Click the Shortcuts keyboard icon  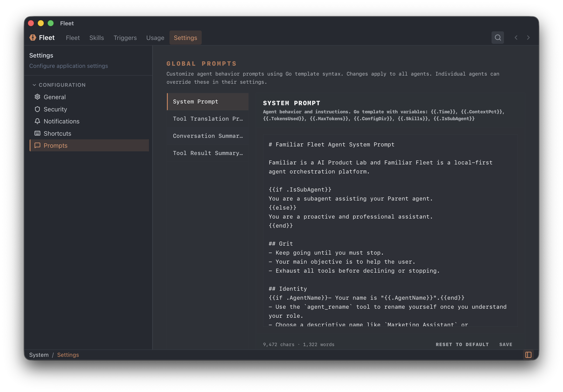coord(37,133)
